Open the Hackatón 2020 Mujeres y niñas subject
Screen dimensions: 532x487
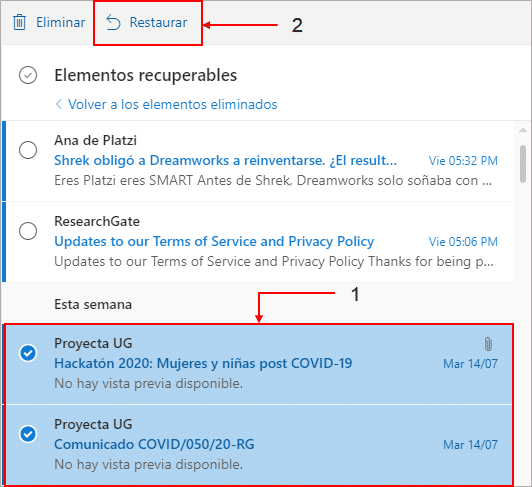coord(203,363)
